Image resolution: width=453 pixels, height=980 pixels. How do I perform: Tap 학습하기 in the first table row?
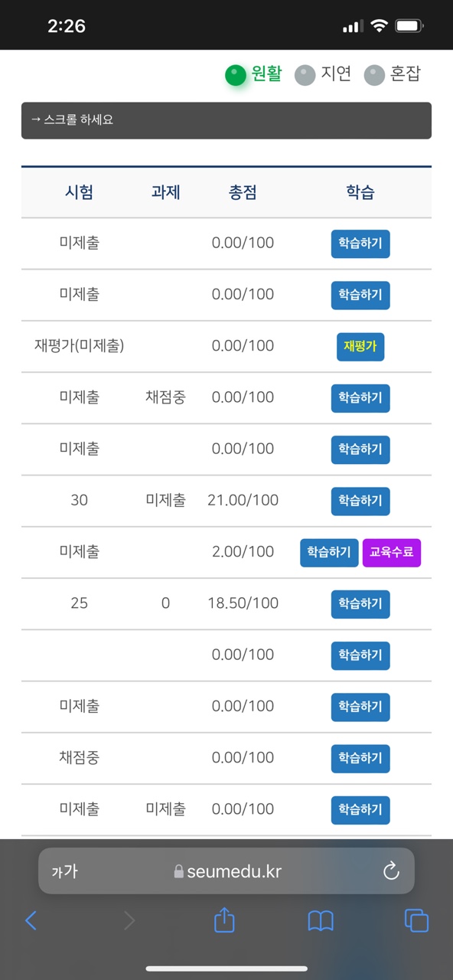click(x=360, y=243)
